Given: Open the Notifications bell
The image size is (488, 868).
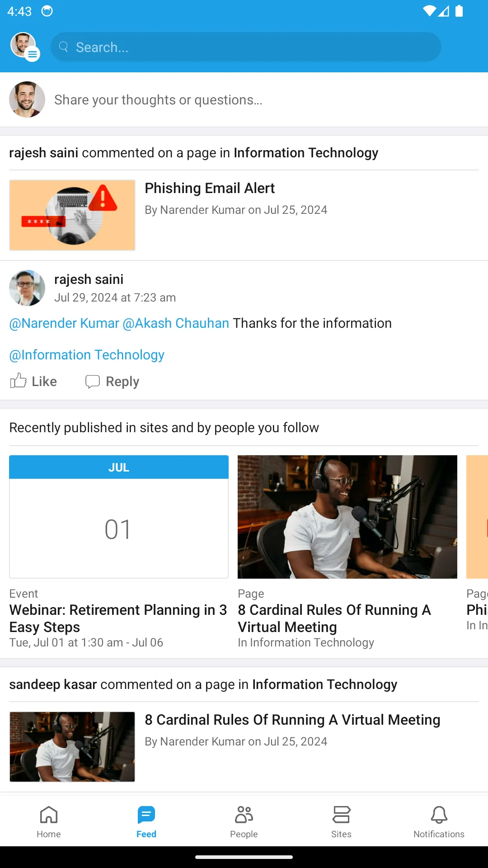Looking at the screenshot, I should [x=439, y=821].
